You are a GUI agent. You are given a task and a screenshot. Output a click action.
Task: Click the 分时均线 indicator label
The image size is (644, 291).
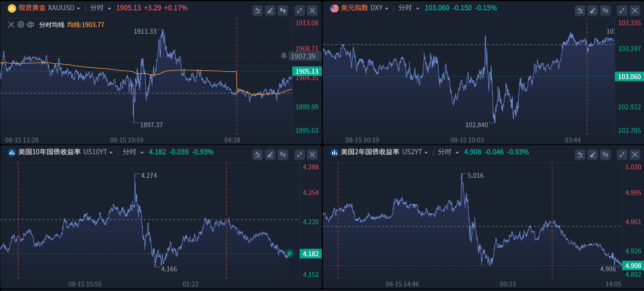click(x=52, y=25)
